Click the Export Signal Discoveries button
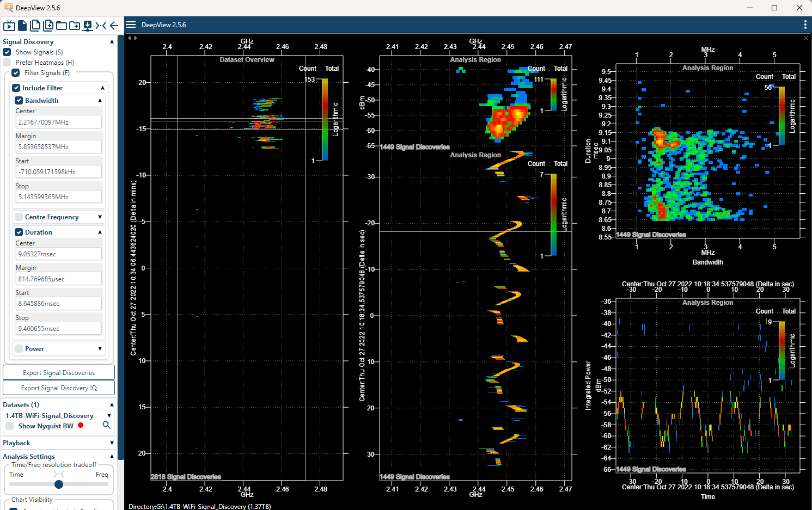The height and width of the screenshot is (510, 812). (58, 372)
